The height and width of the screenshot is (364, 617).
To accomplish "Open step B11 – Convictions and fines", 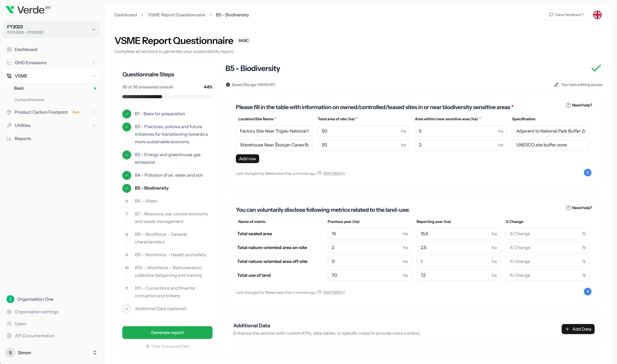I will (x=165, y=292).
